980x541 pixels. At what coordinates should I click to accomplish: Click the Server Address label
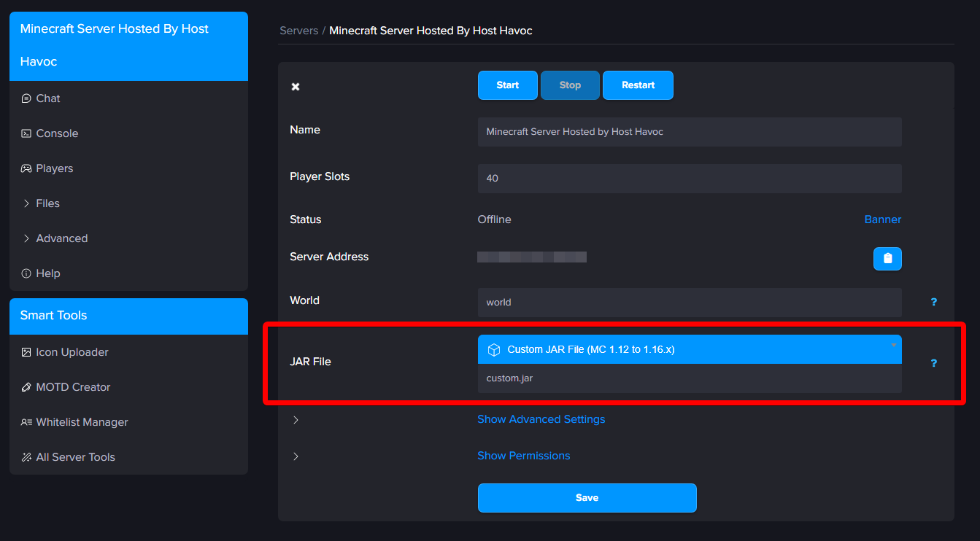point(329,257)
